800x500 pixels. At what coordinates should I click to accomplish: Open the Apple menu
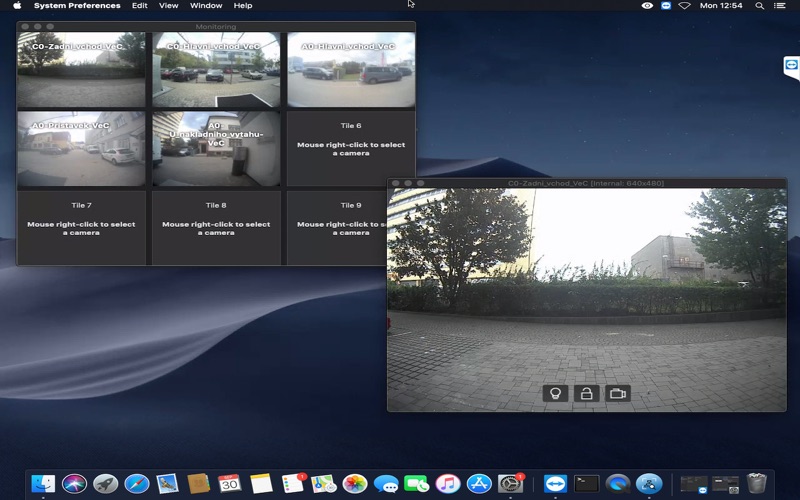click(17, 6)
